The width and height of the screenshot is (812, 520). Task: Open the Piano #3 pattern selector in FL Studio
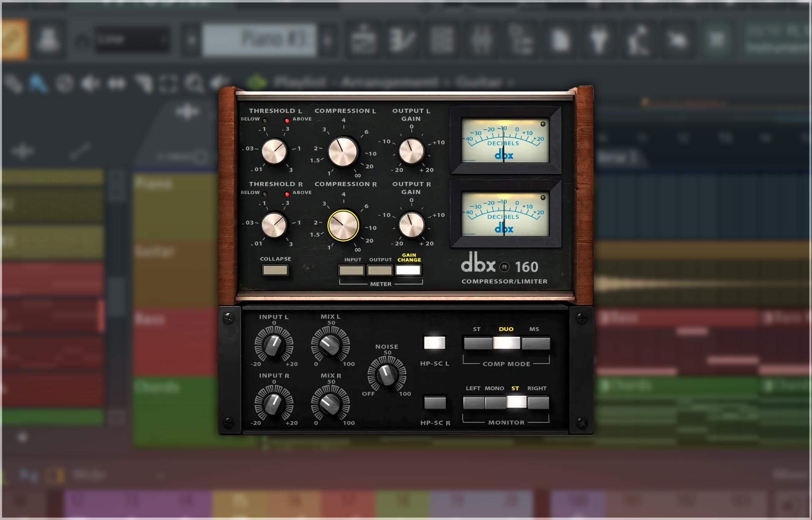click(x=259, y=40)
